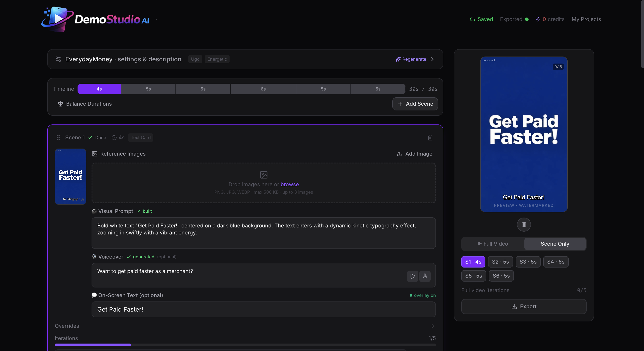Play the voiceover audio preview
Viewport: 644px width, 351px height.
[x=412, y=276]
